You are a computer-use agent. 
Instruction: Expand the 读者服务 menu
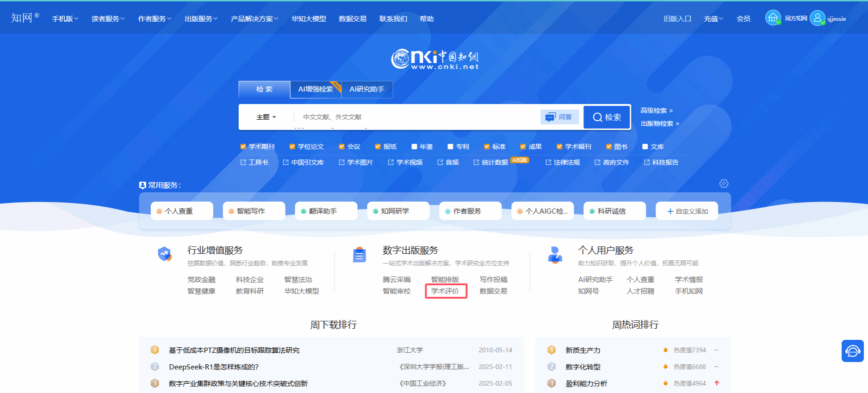(108, 18)
